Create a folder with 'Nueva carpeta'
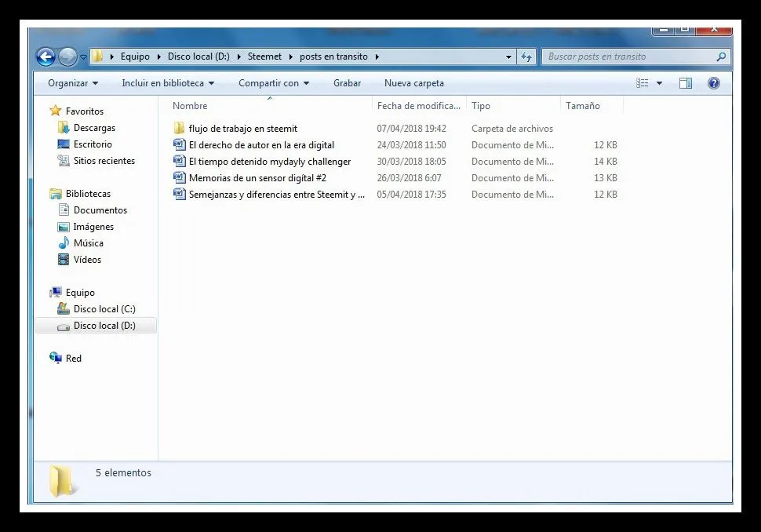Viewport: 761px width, 532px height. click(x=413, y=83)
